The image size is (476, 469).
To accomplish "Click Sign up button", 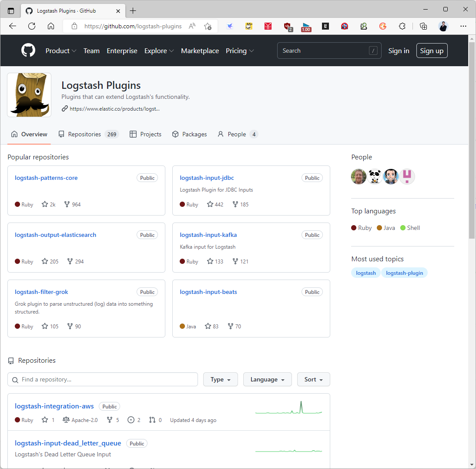I will [x=432, y=51].
